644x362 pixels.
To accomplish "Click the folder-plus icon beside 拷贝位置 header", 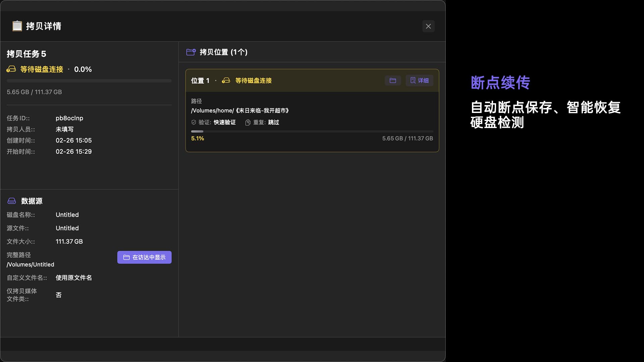I will (x=191, y=52).
